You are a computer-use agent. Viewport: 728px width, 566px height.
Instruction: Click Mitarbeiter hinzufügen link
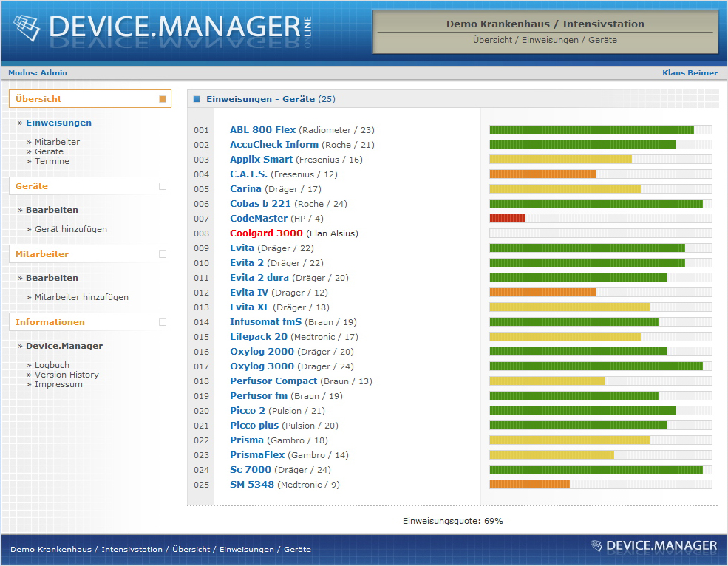(x=81, y=297)
